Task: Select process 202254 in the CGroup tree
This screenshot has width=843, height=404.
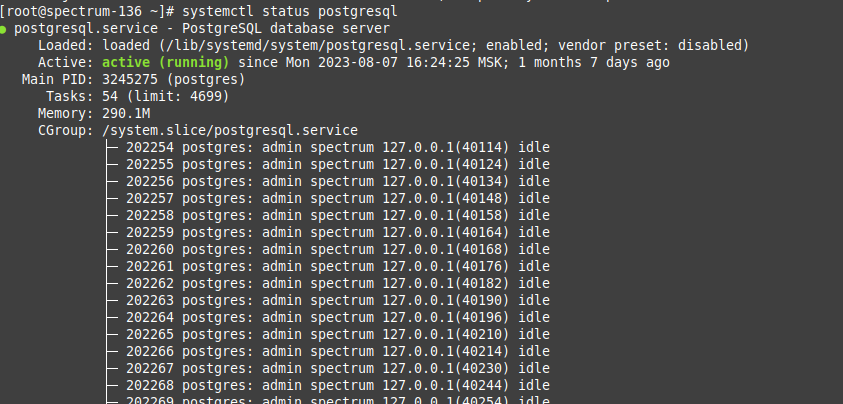Action: coord(150,148)
